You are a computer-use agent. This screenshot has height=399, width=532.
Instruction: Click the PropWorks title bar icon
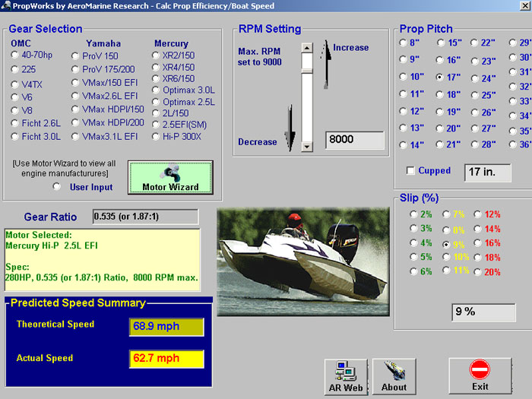tap(6, 5)
